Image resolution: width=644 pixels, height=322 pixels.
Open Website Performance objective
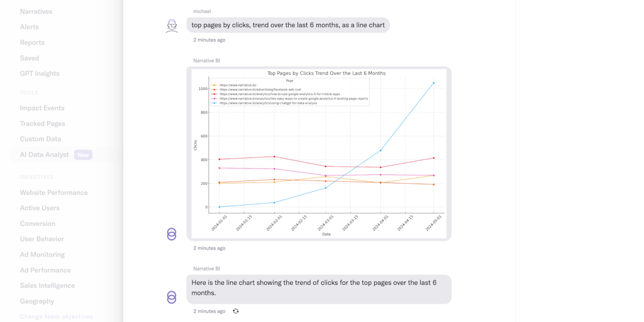point(53,192)
